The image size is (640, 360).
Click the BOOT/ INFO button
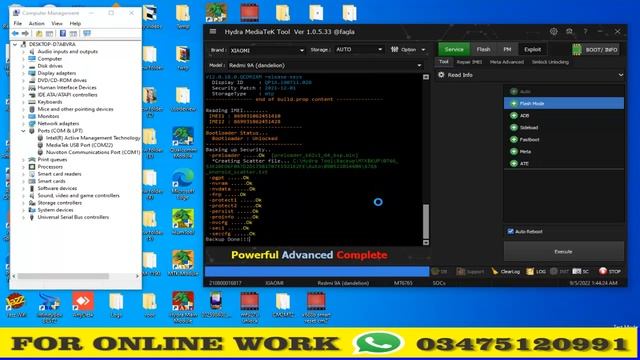[596, 49]
